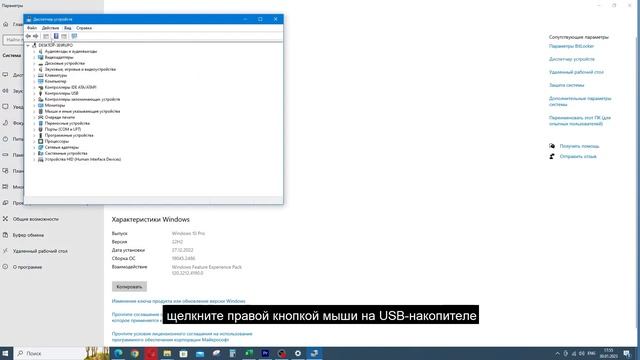This screenshot has width=640, height=360.
Task: Click the sound speaker icon in Settings sidebar
Action: [5, 91]
